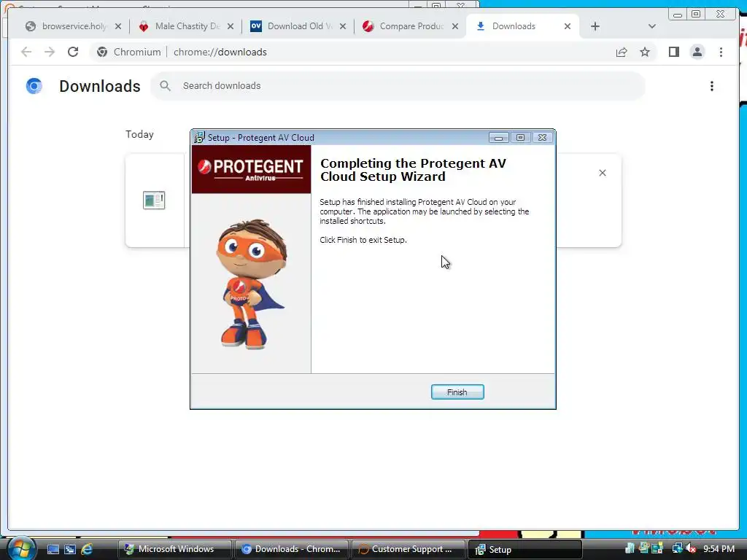Minimize the Chromium browser window

pyautogui.click(x=678, y=15)
